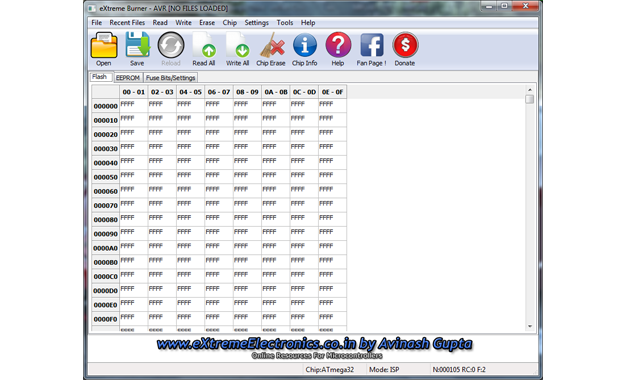This screenshot has height=380, width=626.
Task: Select column header 02 - 03
Action: [162, 92]
